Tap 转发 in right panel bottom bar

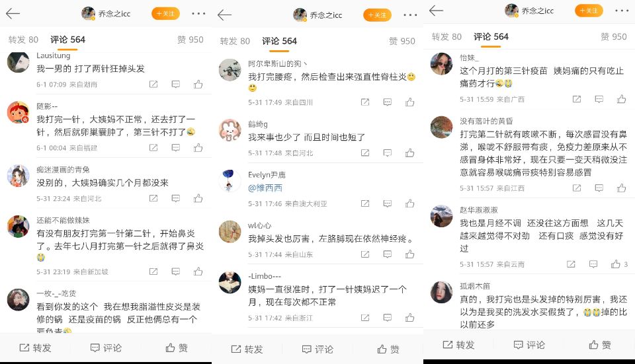pos(458,345)
